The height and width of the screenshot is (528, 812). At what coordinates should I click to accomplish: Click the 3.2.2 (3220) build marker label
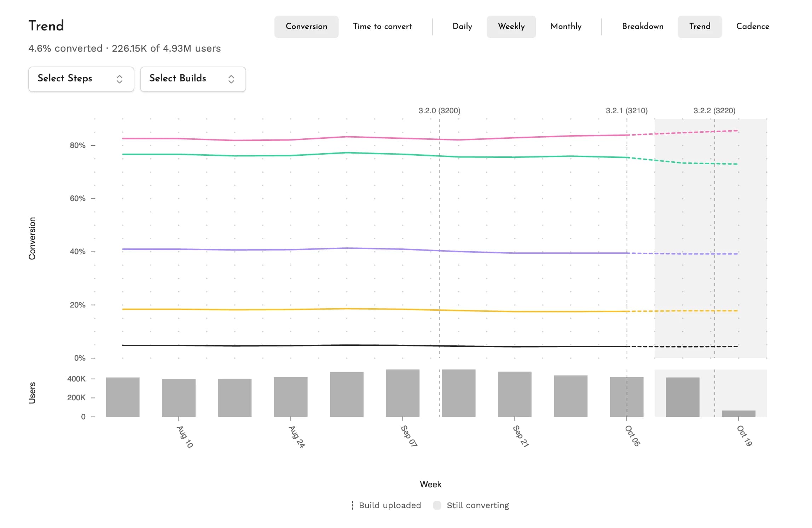point(714,110)
